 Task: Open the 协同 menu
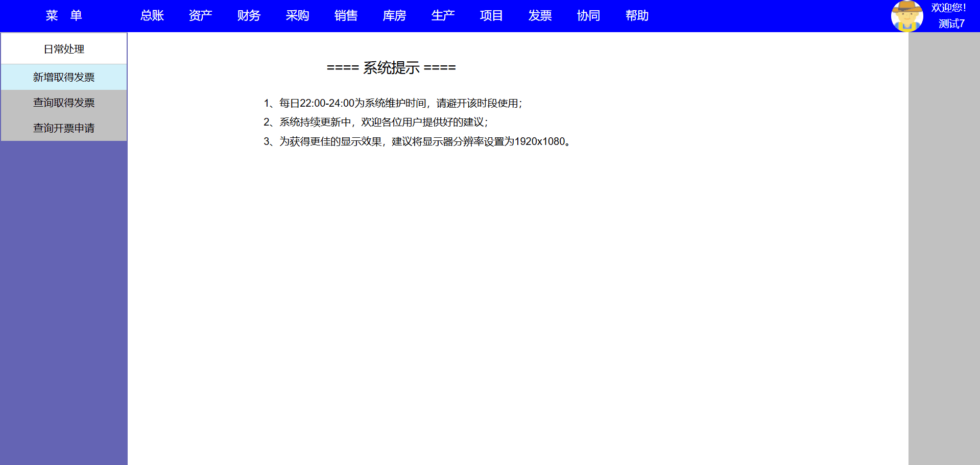(588, 16)
